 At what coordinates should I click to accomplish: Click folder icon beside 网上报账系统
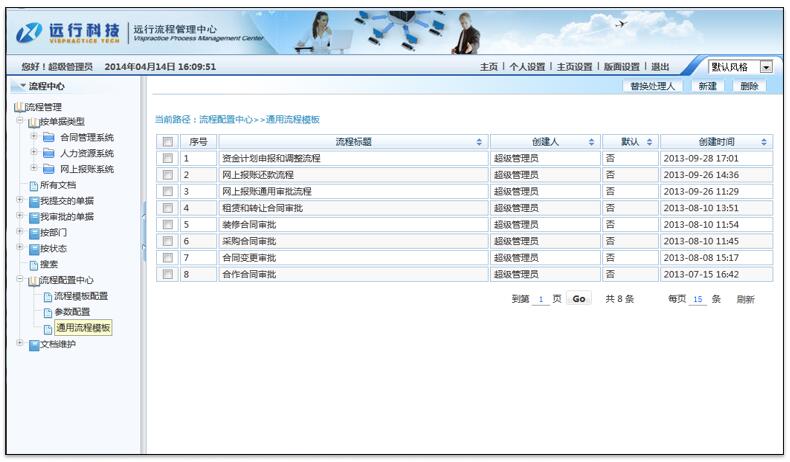[48, 169]
